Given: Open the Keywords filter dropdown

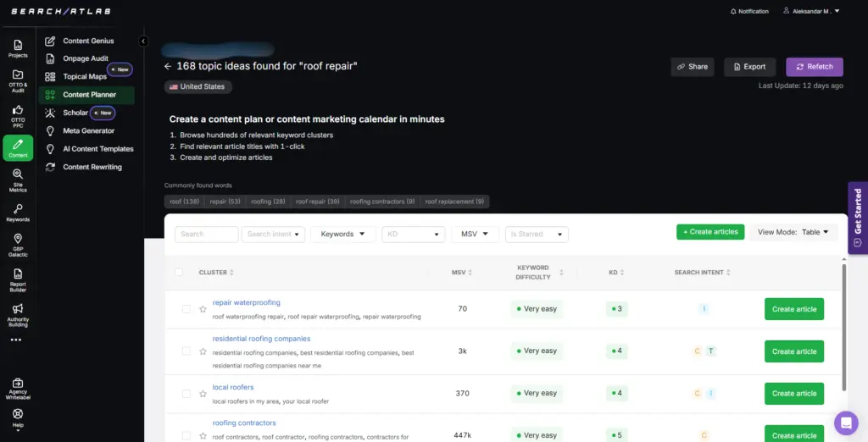Looking at the screenshot, I should click(342, 234).
